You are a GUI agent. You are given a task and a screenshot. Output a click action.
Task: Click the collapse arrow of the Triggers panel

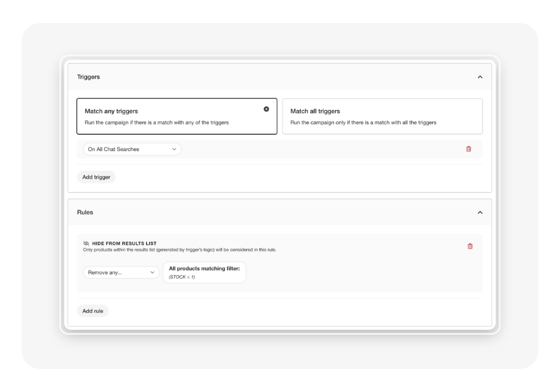tap(480, 76)
